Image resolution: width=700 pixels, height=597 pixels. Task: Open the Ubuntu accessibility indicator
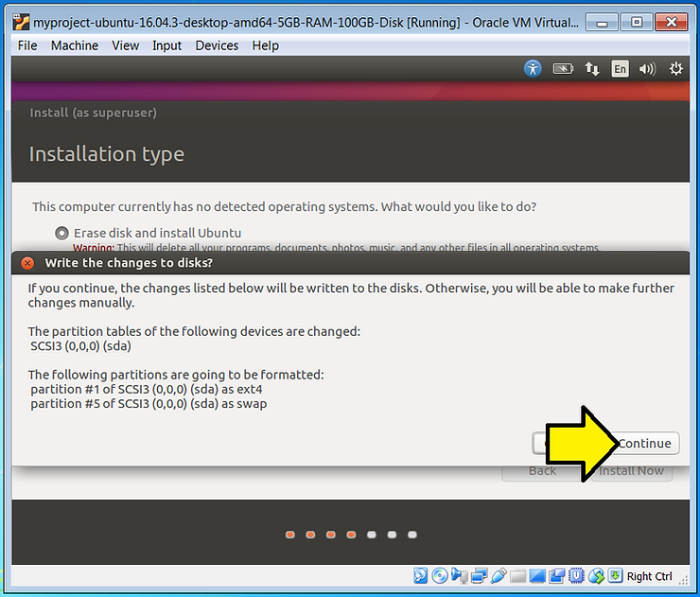(x=533, y=69)
